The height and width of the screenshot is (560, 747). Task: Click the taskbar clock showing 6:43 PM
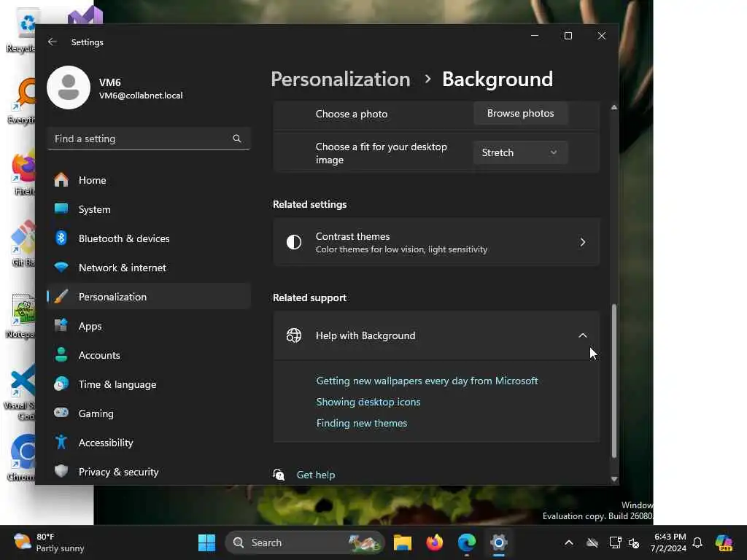tap(668, 542)
